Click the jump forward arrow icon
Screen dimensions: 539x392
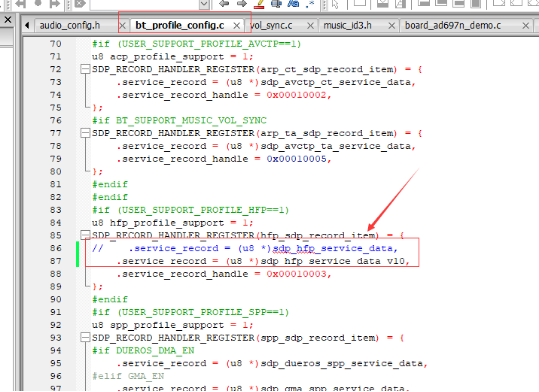click(x=242, y=3)
